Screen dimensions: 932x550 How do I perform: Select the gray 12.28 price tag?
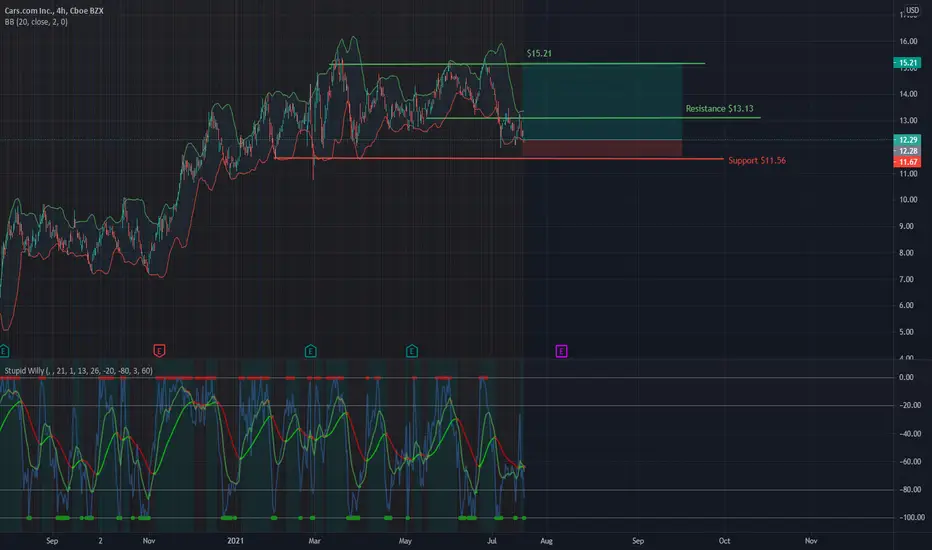coord(908,151)
